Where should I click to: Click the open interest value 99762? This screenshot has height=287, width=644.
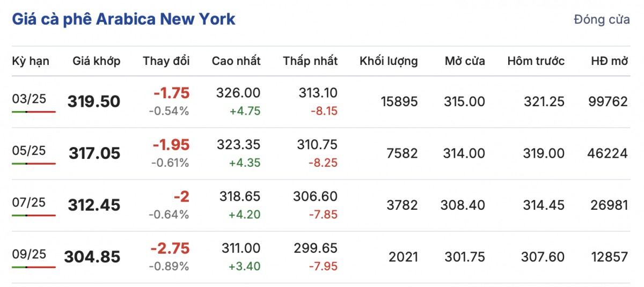pos(607,101)
